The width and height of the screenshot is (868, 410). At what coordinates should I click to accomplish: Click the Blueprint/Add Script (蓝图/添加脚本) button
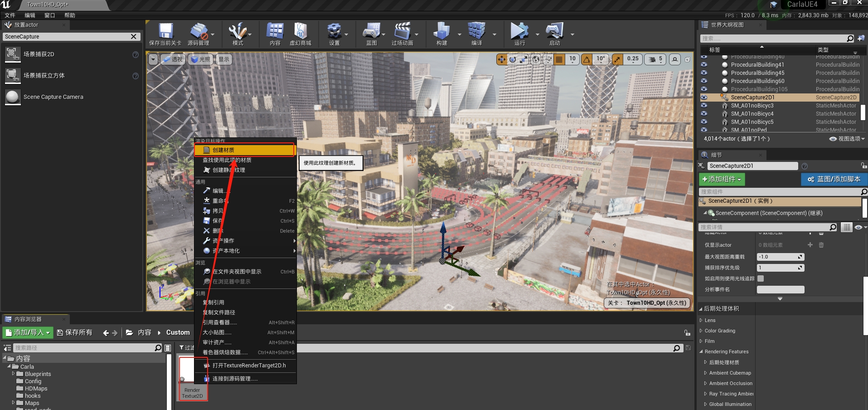(x=834, y=180)
